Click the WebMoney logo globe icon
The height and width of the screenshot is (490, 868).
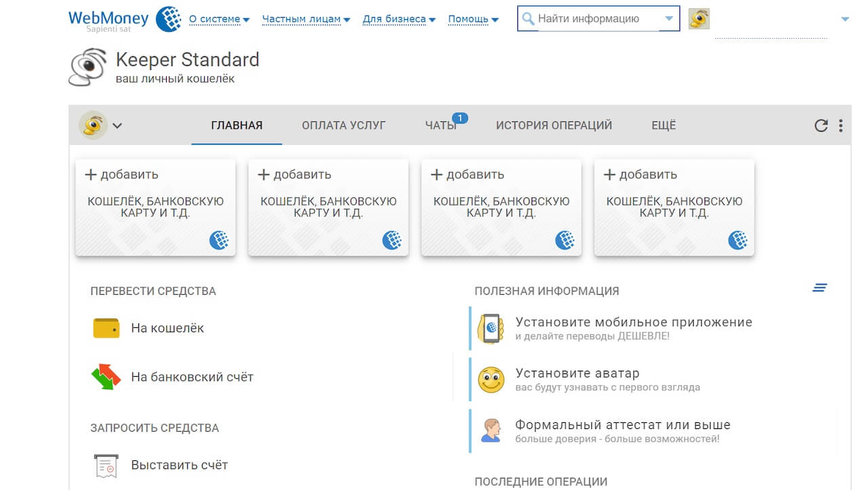click(x=168, y=19)
